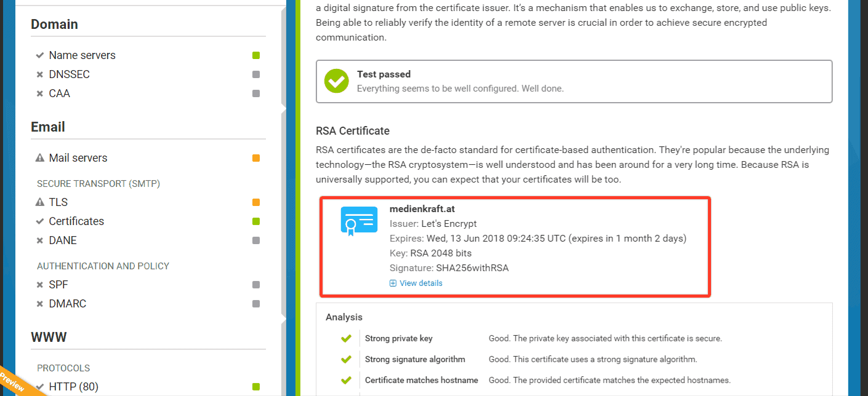Select the Certificate matches hostname label
The height and width of the screenshot is (396, 868).
pos(422,380)
